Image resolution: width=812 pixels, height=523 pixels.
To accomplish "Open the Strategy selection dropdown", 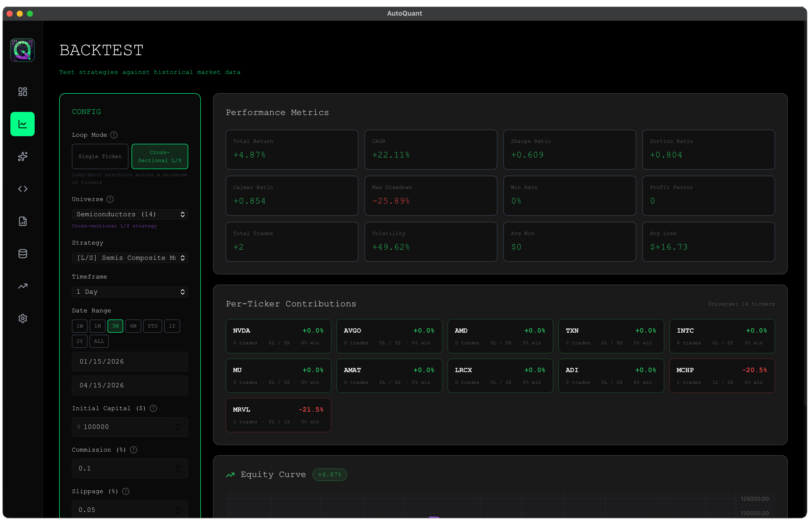I will (x=130, y=258).
